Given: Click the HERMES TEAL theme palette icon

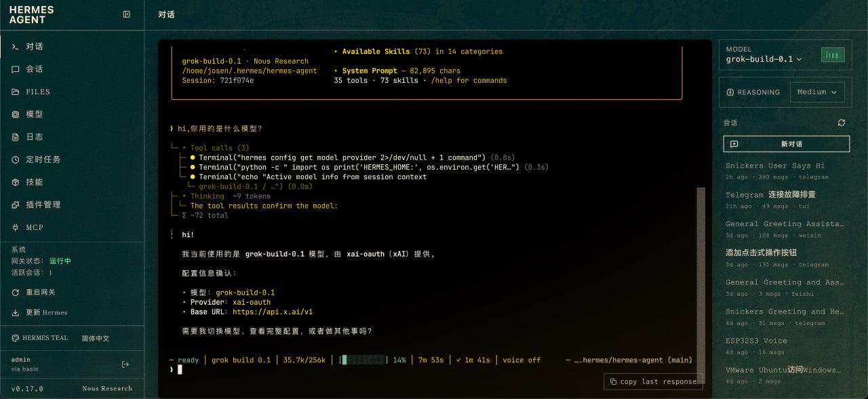Looking at the screenshot, I should click(x=15, y=338).
